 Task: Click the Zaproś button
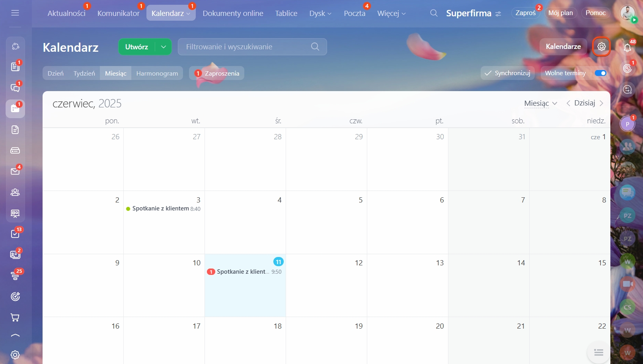(525, 13)
